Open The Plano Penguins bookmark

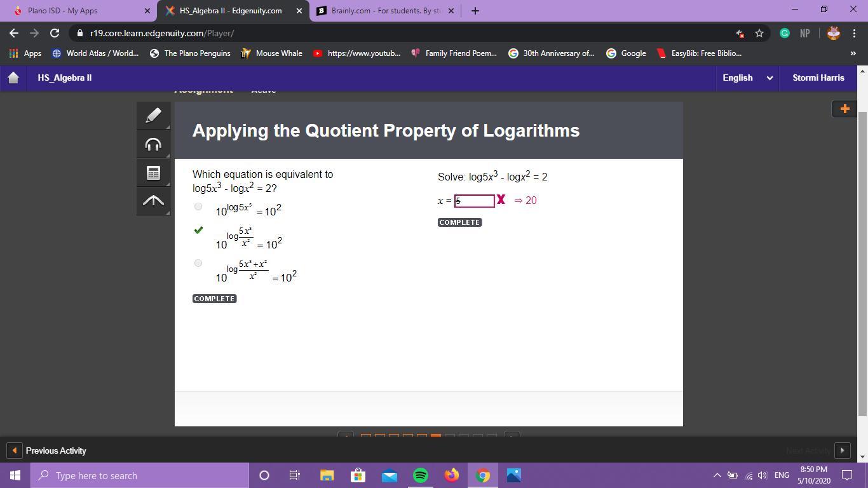(x=190, y=53)
